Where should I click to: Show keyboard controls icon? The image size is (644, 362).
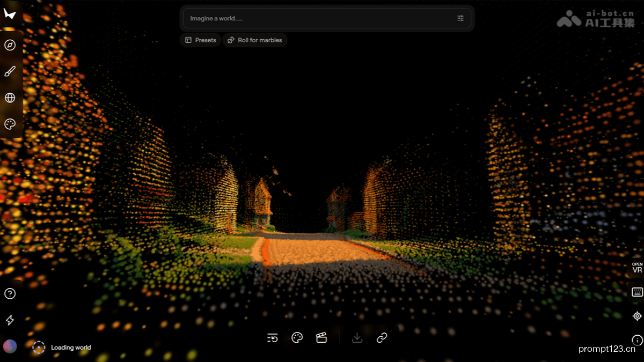click(637, 292)
